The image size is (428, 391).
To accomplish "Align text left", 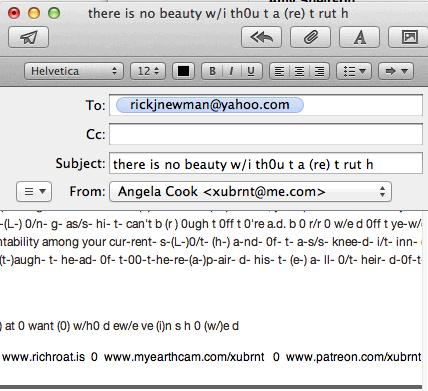I will (x=279, y=71).
